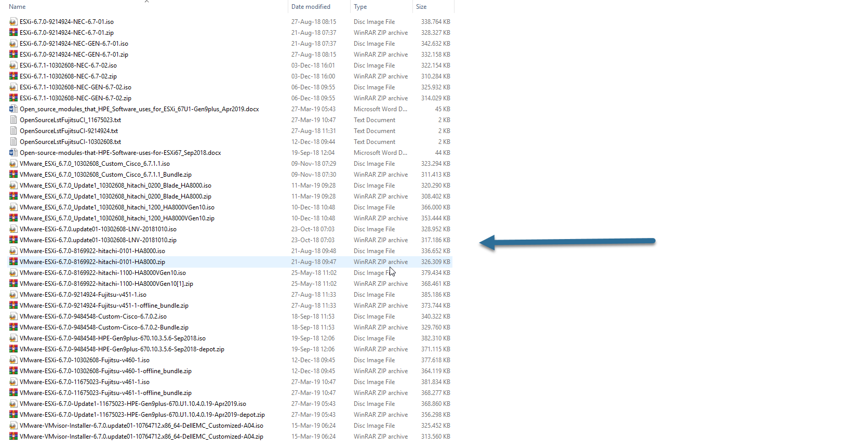Click the date 03-Dec-18 16:01
The image size is (868, 448).
pos(313,65)
